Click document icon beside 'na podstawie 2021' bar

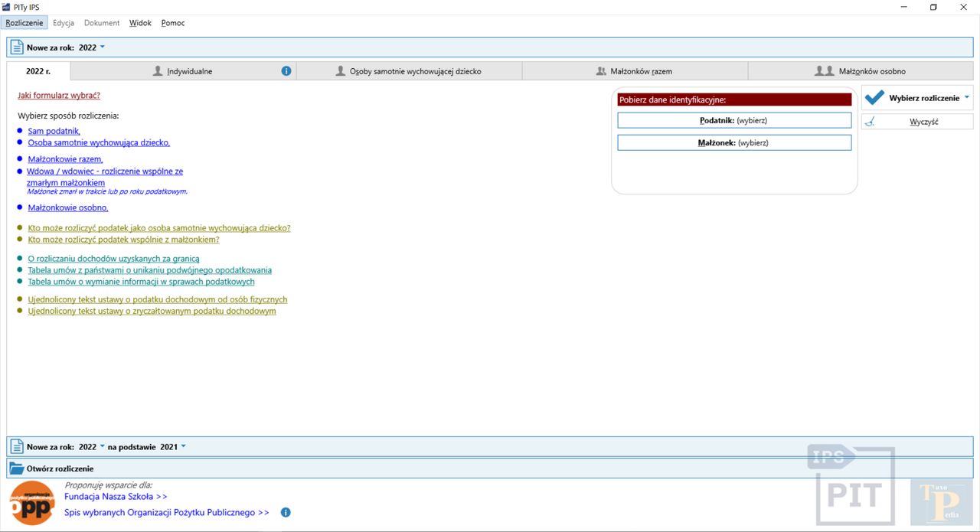[x=16, y=446]
